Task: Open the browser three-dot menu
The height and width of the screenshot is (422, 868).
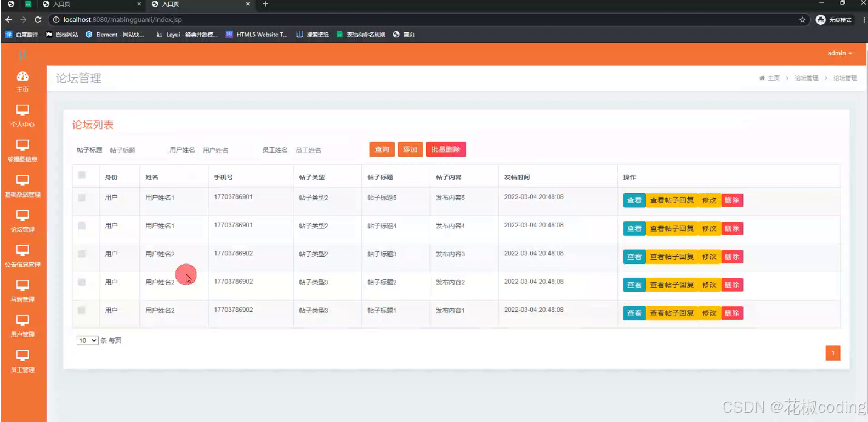Action: coord(864,20)
